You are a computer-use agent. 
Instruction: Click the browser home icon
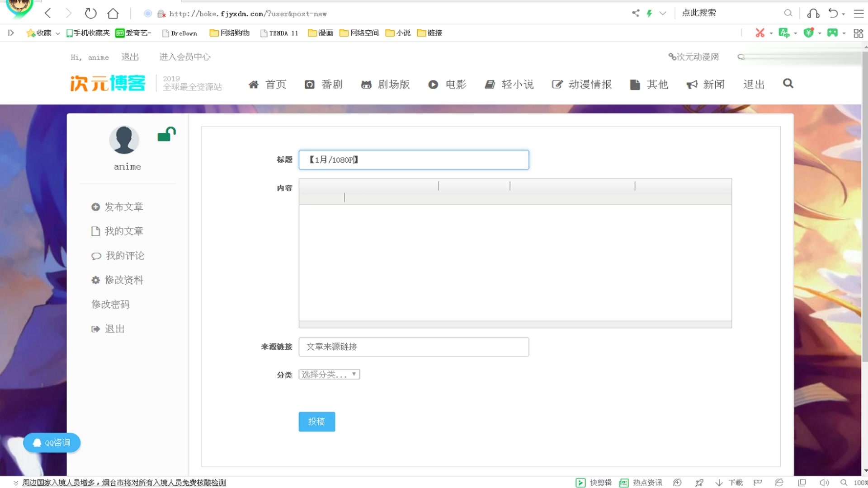(x=113, y=14)
